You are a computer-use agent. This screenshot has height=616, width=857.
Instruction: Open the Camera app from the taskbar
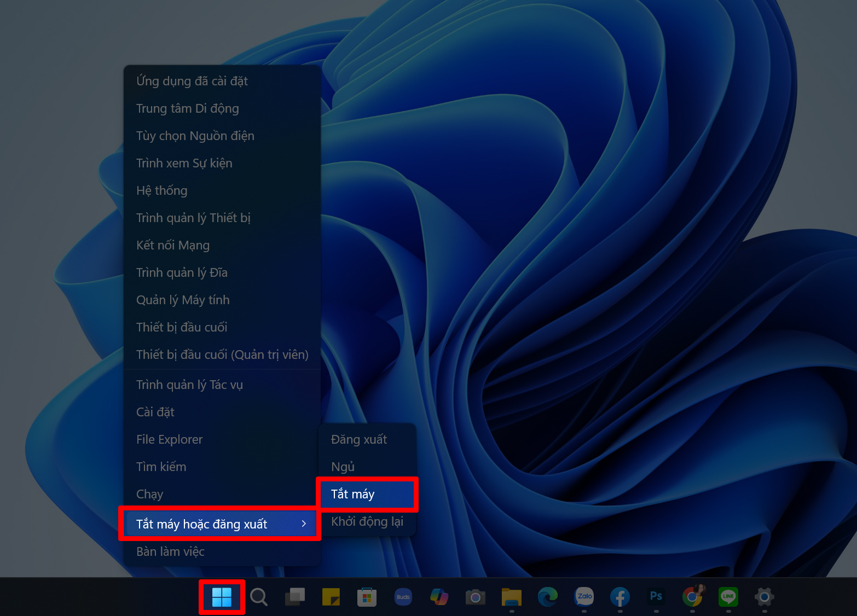[475, 597]
